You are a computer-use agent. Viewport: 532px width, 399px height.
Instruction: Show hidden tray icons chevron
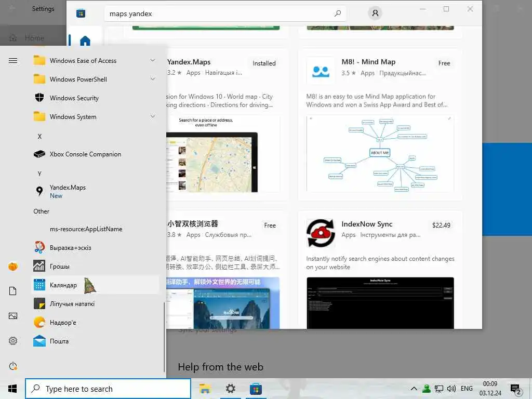pos(414,389)
